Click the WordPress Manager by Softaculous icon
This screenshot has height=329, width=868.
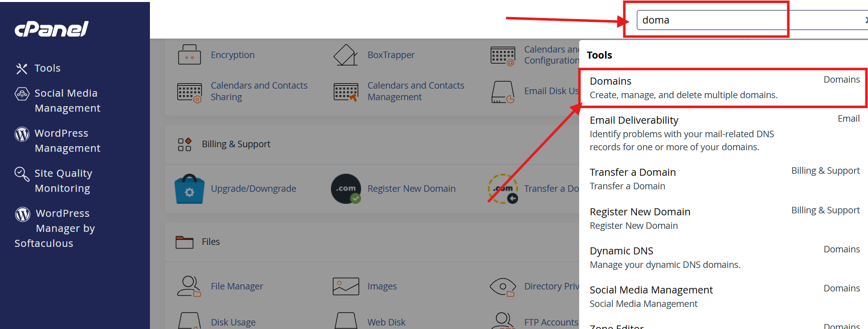click(23, 214)
